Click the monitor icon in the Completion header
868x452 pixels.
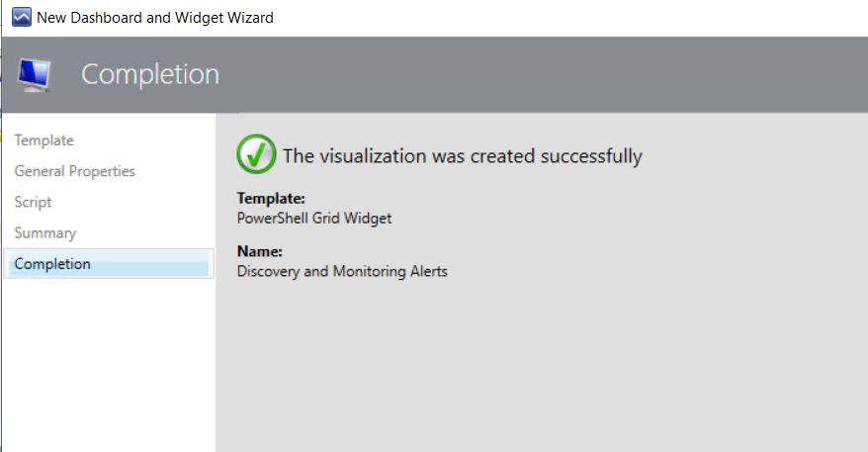tap(36, 75)
